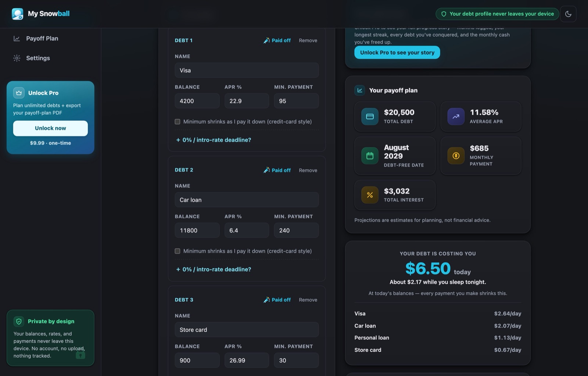This screenshot has height=376, width=588.
Task: Open the Payoff Plan sidebar item
Action: [50, 39]
